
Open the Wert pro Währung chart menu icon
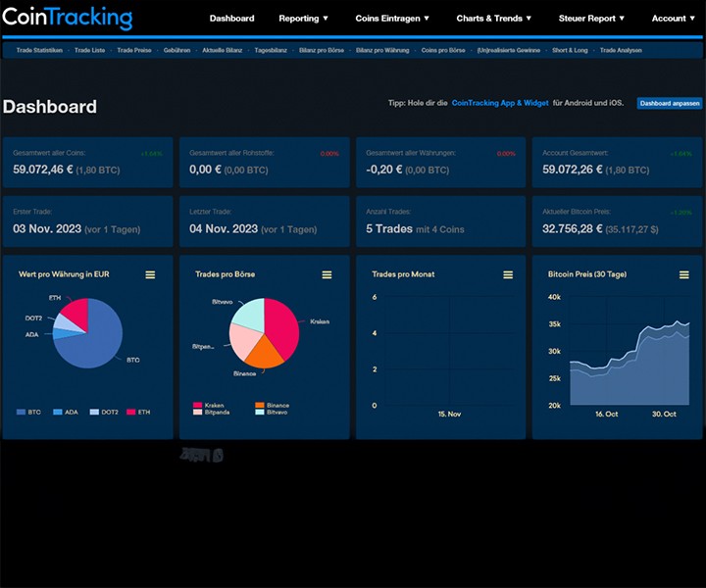[150, 274]
